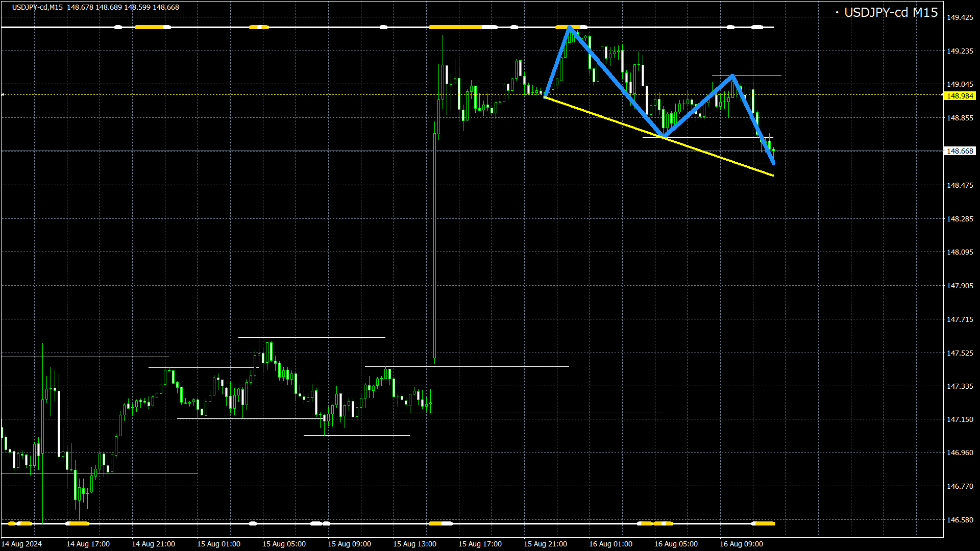Image resolution: width=980 pixels, height=551 pixels.
Task: Select rightmost yellow segment on bottom white line
Action: 765,523
